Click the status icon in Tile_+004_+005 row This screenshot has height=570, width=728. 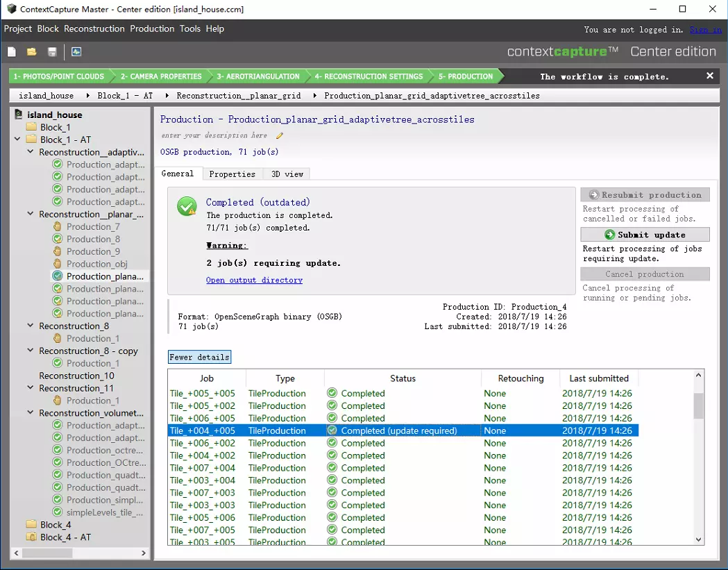click(332, 430)
